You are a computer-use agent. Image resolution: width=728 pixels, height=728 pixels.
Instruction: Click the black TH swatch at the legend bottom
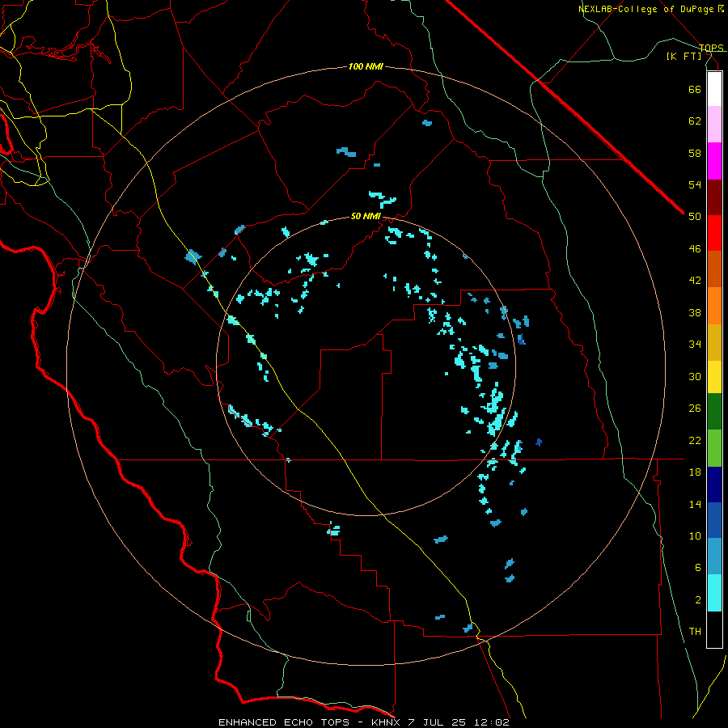click(x=714, y=629)
